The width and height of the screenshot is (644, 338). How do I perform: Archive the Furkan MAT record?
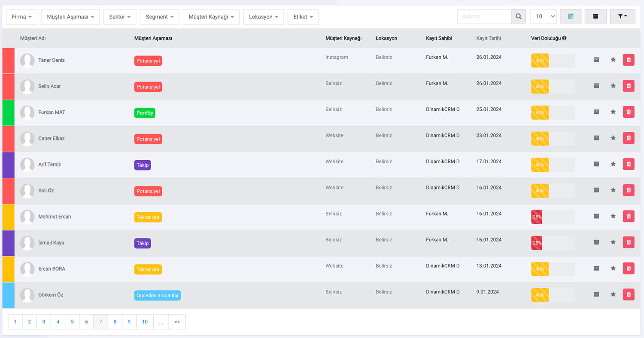tap(596, 112)
